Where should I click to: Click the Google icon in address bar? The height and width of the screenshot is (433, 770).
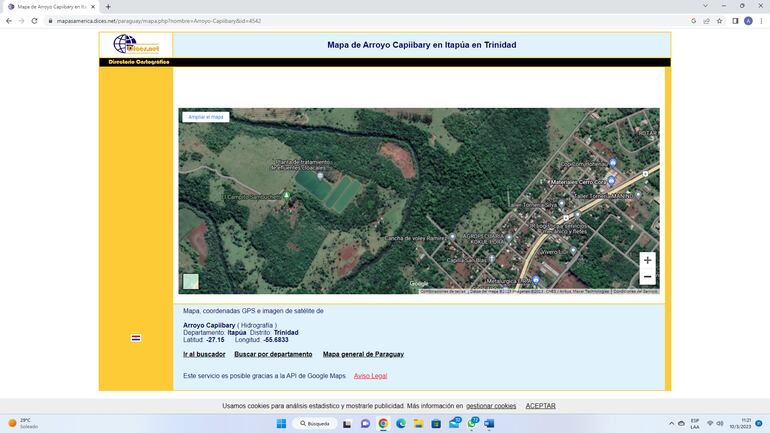693,21
